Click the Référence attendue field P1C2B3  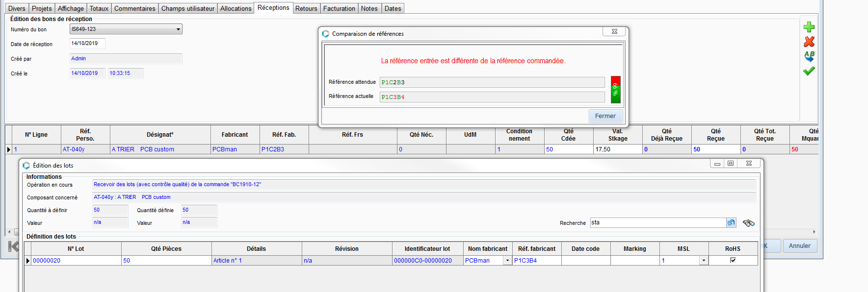pyautogui.click(x=492, y=82)
